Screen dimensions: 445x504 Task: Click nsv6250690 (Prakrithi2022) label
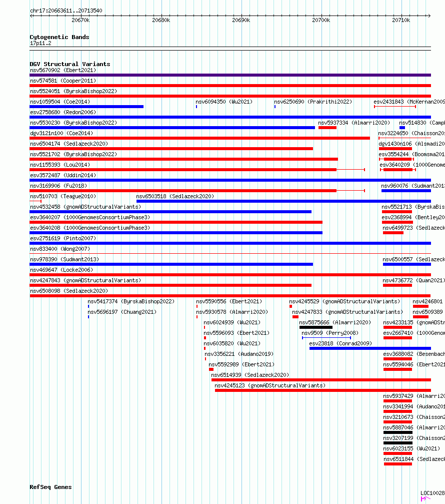tap(313, 102)
